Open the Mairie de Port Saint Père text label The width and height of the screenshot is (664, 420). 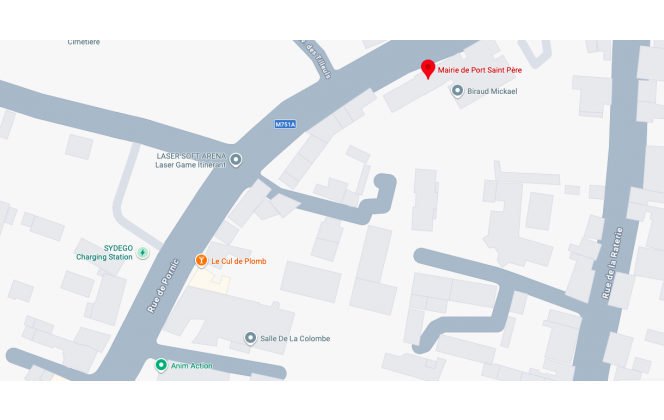479,70
